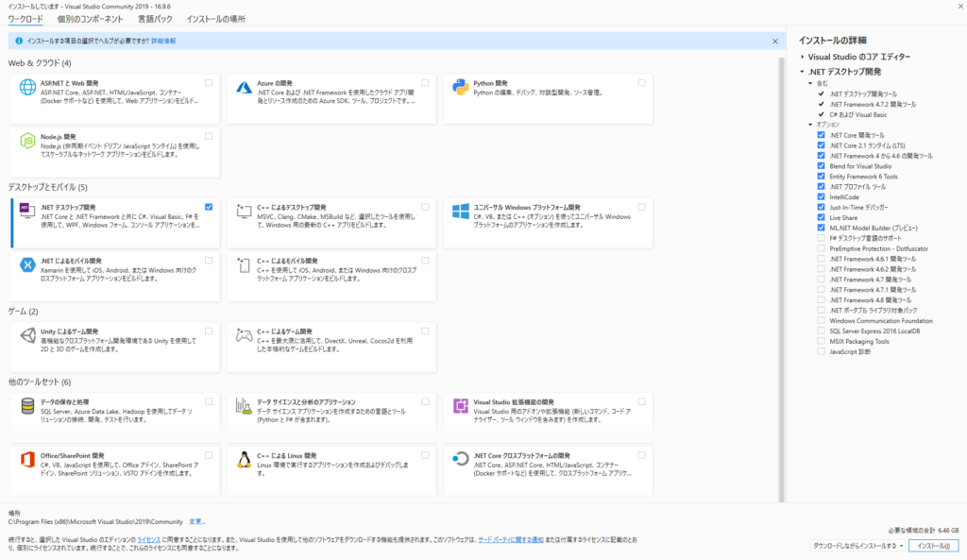Click the デスクトップとモバイル (5) section heading
Viewport: 967px width, 560px height.
pos(47,187)
